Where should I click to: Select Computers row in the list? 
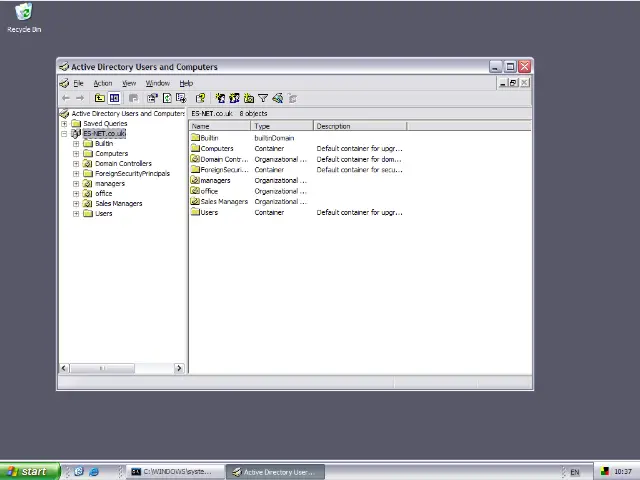(217, 149)
